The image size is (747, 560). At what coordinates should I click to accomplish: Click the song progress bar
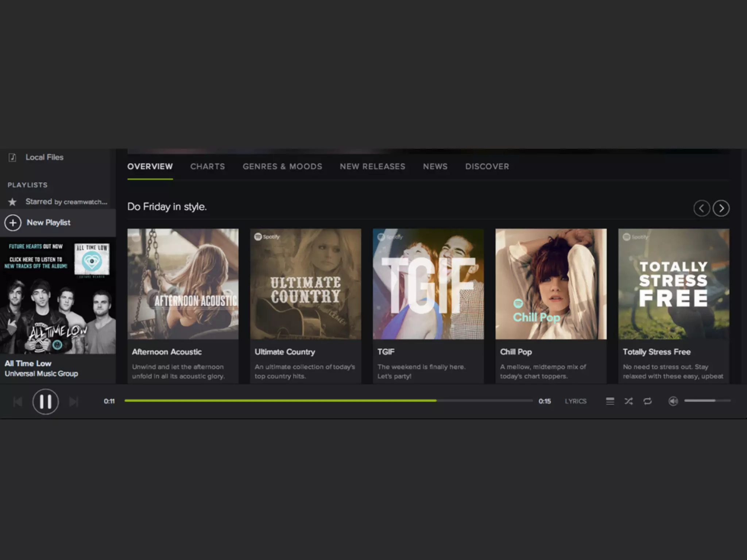click(x=328, y=400)
